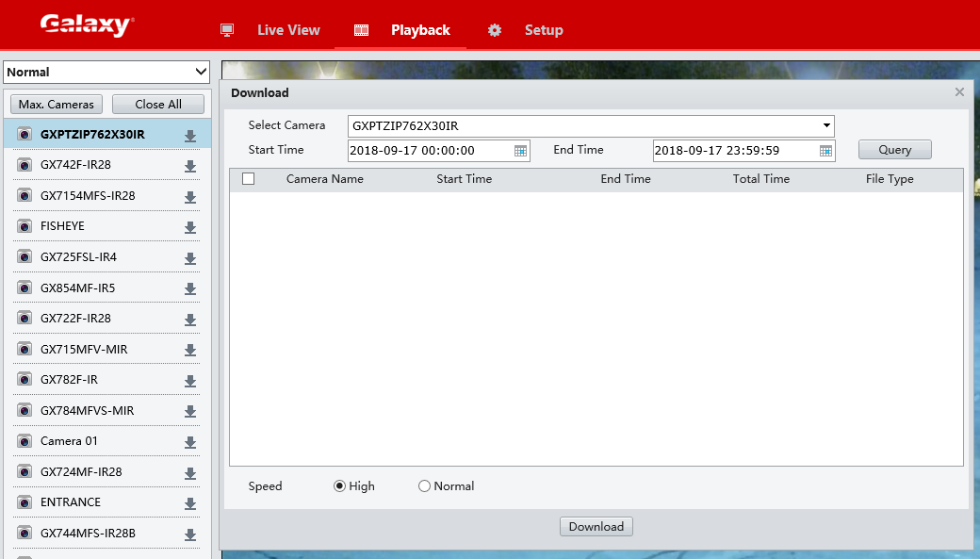Click download icon for ENTRANCE camera
This screenshot has height=559, width=980.
click(190, 503)
